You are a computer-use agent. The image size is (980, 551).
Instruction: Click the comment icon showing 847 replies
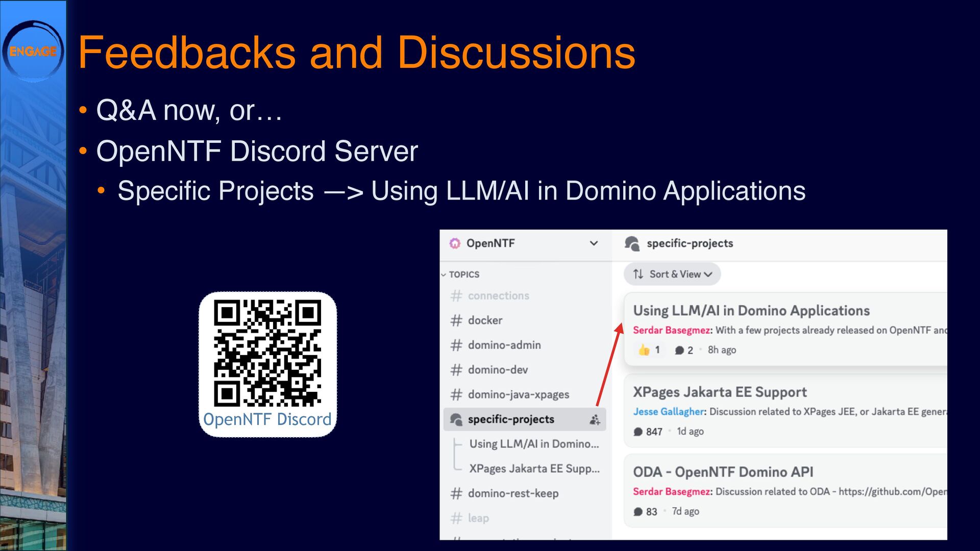click(638, 432)
